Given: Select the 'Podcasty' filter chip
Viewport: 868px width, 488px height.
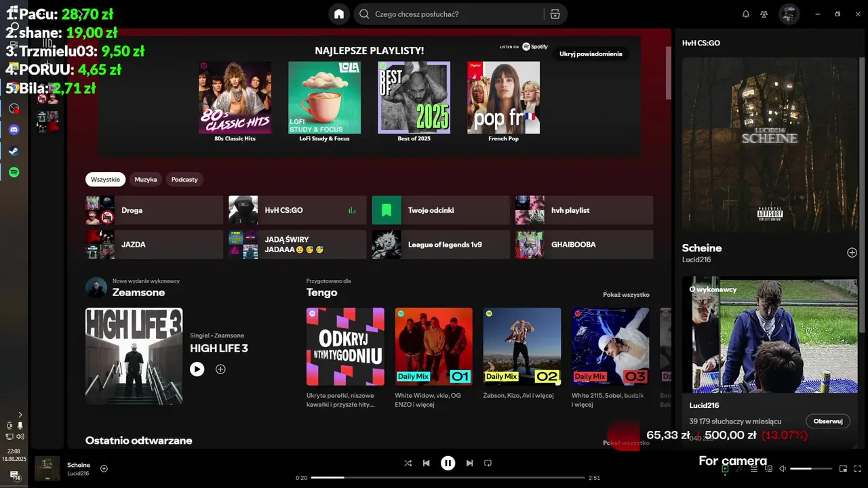Looking at the screenshot, I should pos(184,180).
